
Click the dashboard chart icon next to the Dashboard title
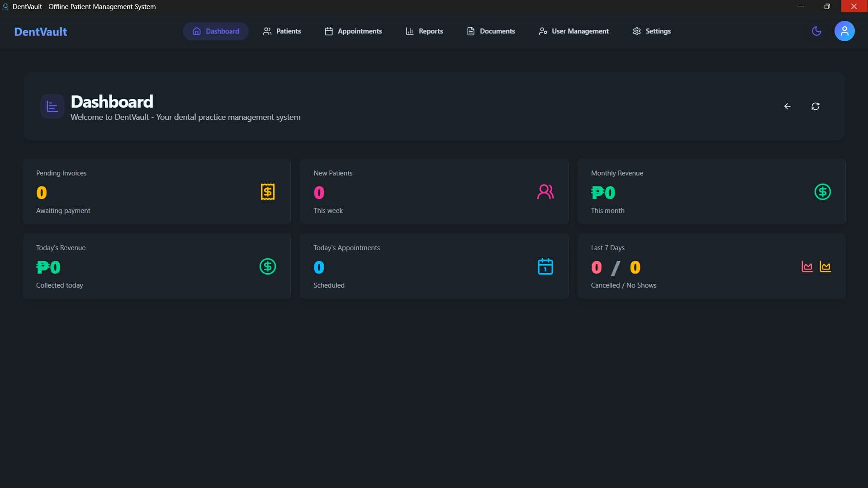52,106
